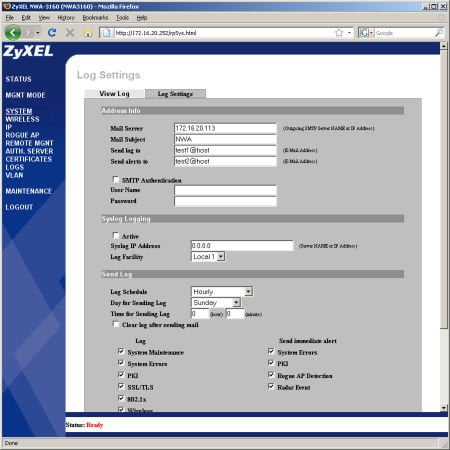Check Clear log after sending mail
450x450 pixels.
116,324
